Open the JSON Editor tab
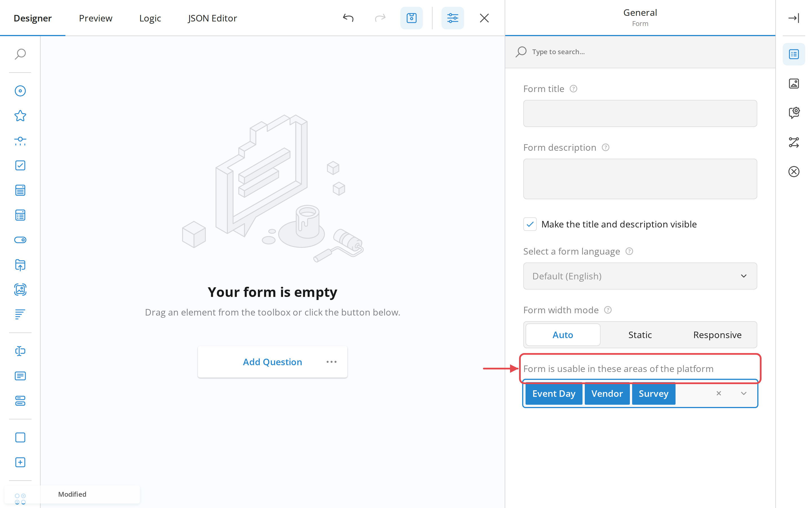 tap(212, 18)
